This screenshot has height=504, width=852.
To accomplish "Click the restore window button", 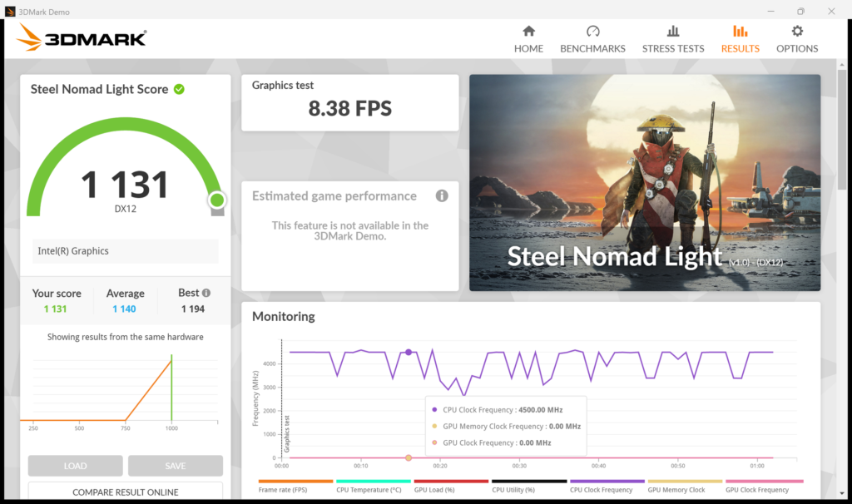I will pos(800,12).
